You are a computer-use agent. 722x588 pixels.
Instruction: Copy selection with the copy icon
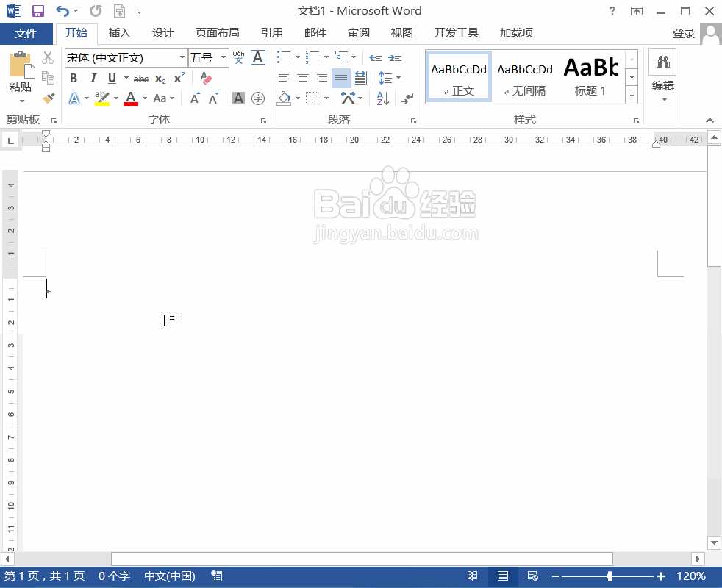pyautogui.click(x=48, y=77)
